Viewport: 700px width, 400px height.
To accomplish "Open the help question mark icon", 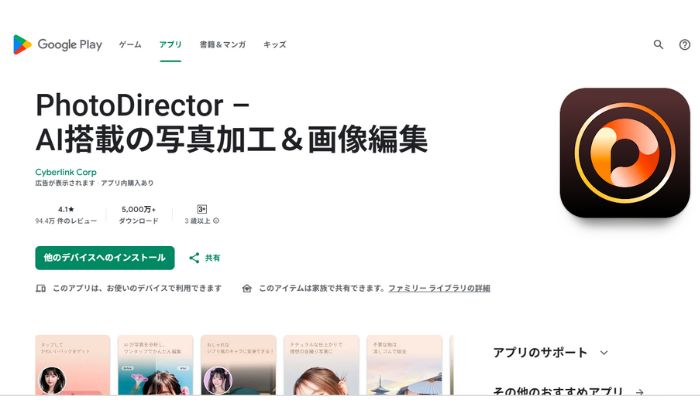I will pyautogui.click(x=684, y=44).
